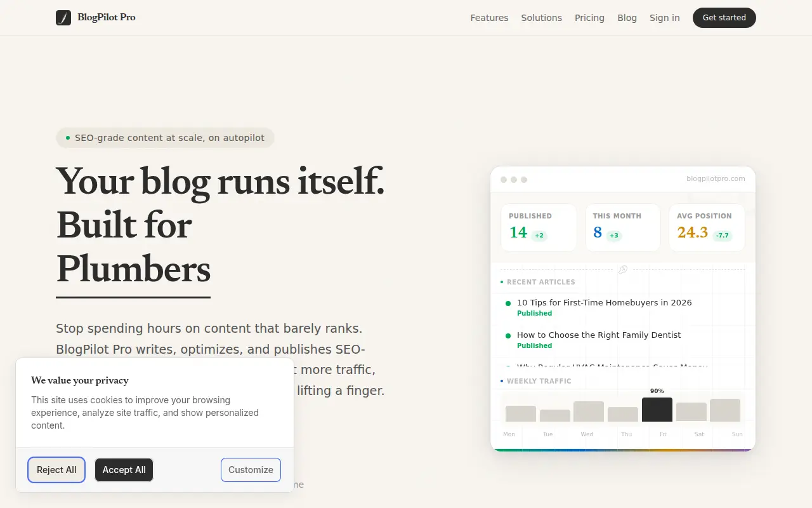Click the +3 badge in This Month card
Image resolution: width=812 pixels, height=508 pixels.
[x=613, y=236]
